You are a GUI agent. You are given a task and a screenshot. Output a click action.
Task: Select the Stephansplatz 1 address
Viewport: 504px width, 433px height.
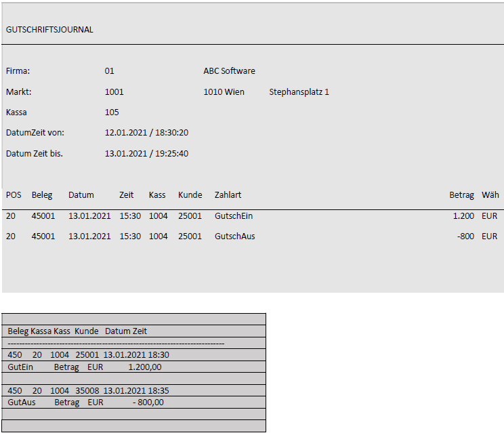299,92
